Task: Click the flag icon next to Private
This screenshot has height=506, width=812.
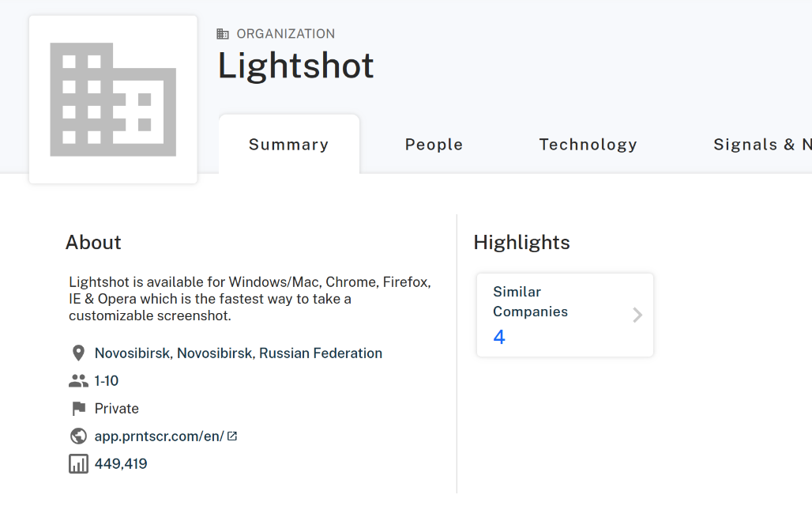Action: [x=78, y=409]
